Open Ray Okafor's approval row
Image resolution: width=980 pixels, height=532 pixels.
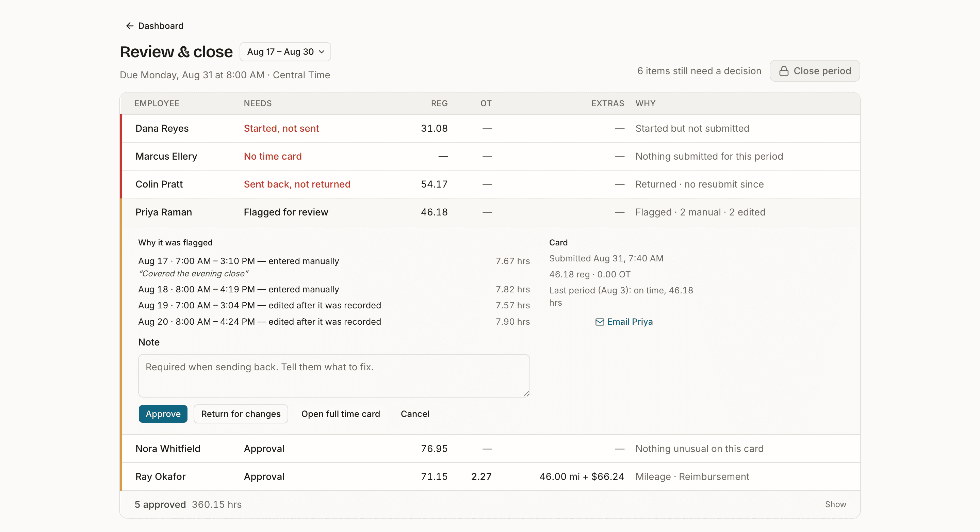click(x=490, y=477)
